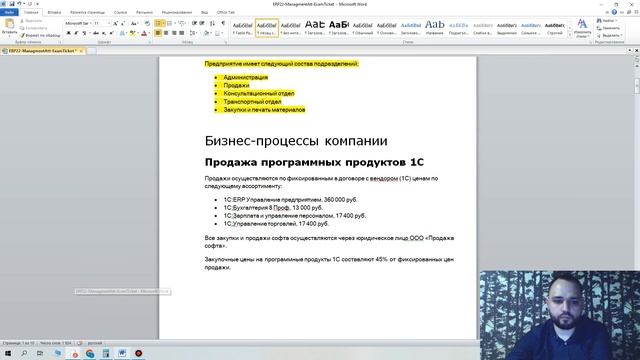Open the blue File tab
This screenshot has width=640, height=360.
(9, 12)
